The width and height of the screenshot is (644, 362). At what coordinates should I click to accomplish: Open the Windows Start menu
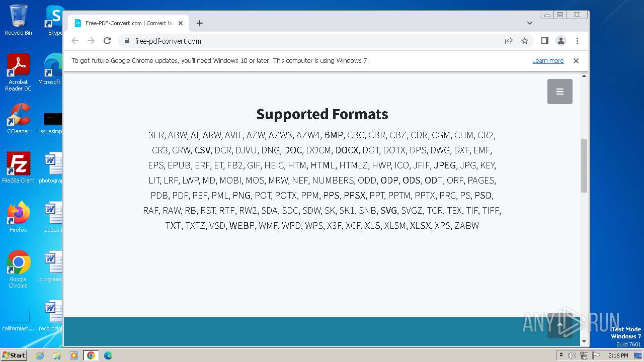(14, 355)
